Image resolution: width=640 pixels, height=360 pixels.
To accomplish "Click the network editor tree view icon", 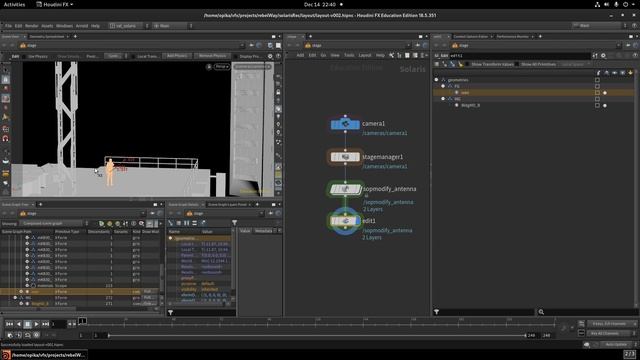I will (399, 55).
